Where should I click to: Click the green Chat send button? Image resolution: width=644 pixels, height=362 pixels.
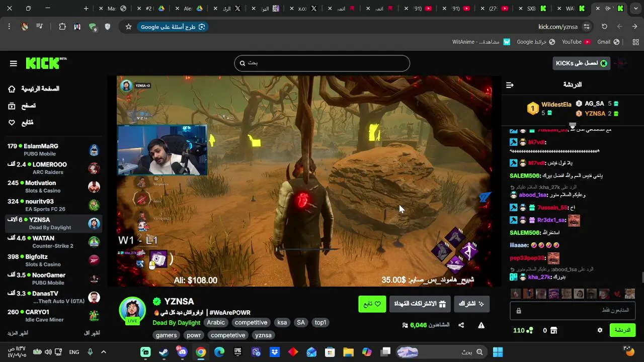(622, 330)
